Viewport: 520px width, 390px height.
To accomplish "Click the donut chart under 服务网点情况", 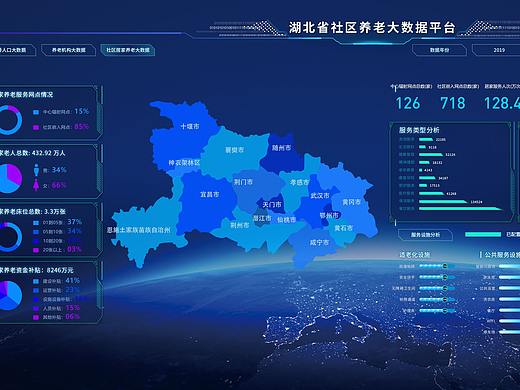I will tap(10, 120).
